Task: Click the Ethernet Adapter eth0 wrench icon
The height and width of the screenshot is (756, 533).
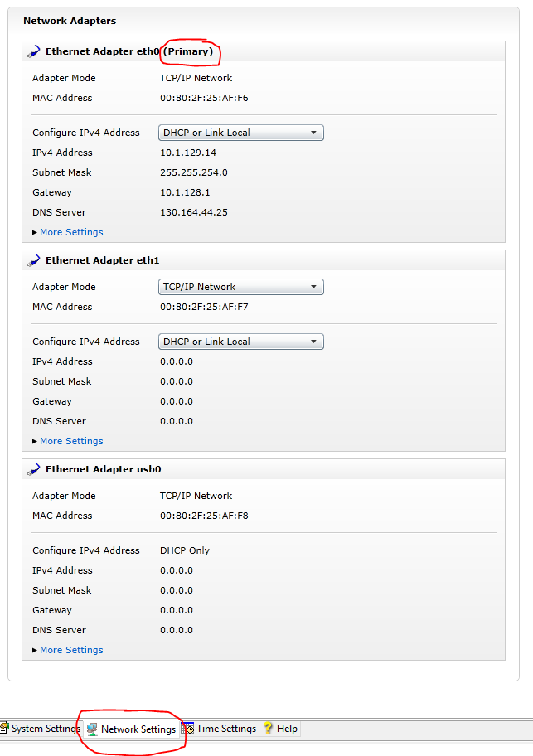Action: point(33,51)
